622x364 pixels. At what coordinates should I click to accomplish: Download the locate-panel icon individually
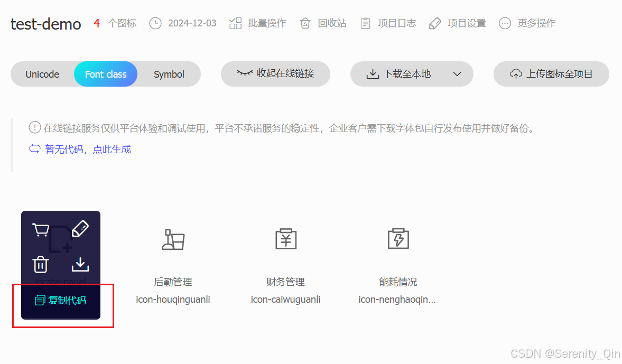pos(80,264)
